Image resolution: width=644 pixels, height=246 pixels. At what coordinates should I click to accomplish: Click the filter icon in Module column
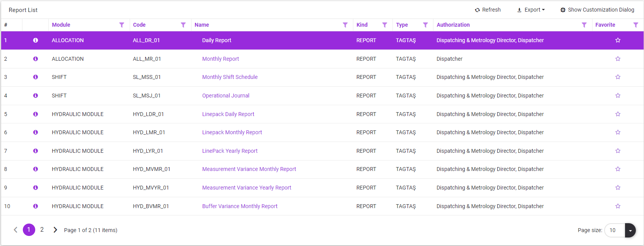point(122,25)
